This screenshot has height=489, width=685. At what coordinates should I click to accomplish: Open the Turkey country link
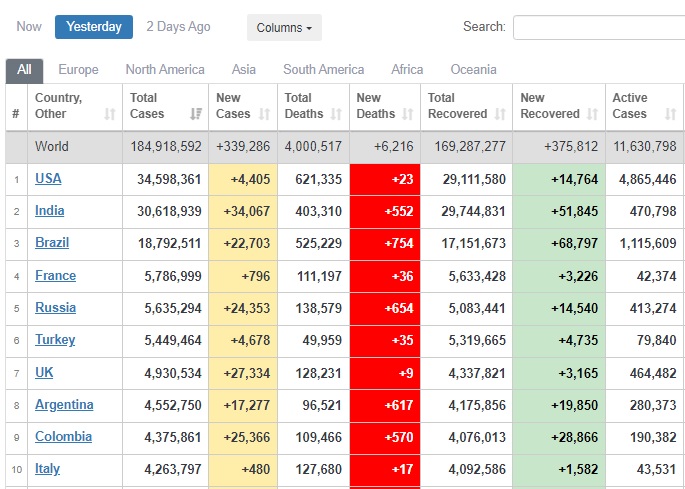(x=55, y=340)
